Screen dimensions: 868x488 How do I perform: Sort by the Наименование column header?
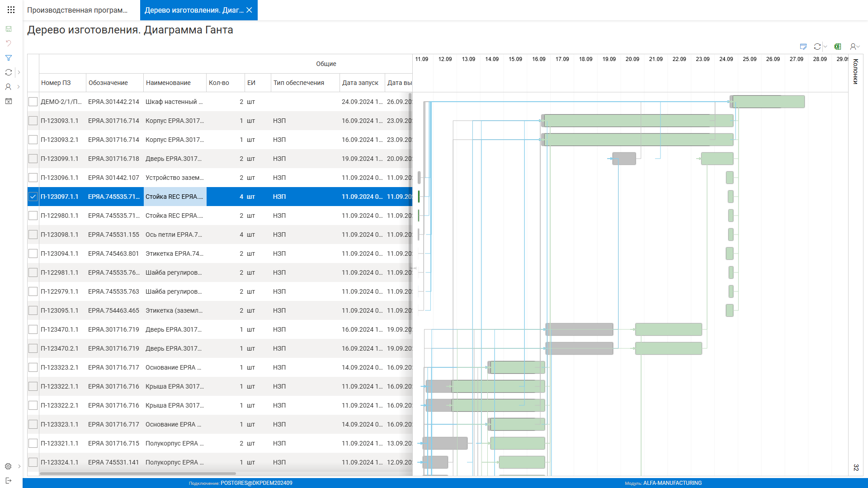pyautogui.click(x=168, y=83)
